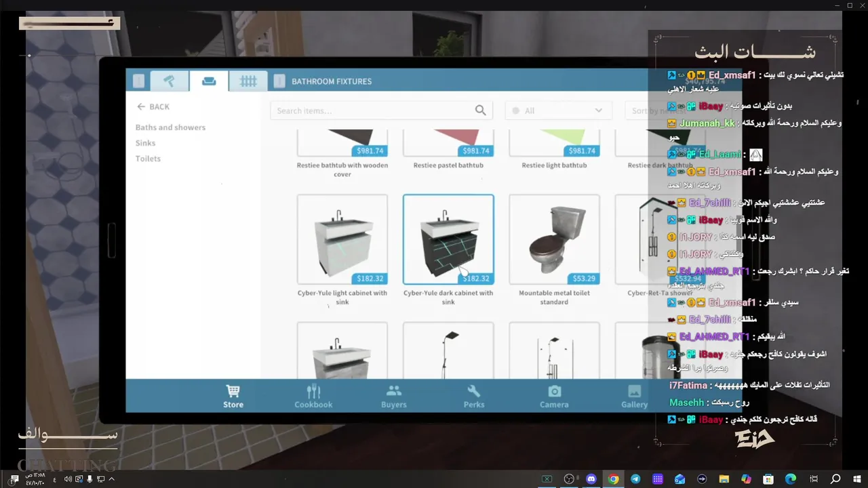Open the Toilets category
Screen dimensions: 868x488
(x=148, y=159)
